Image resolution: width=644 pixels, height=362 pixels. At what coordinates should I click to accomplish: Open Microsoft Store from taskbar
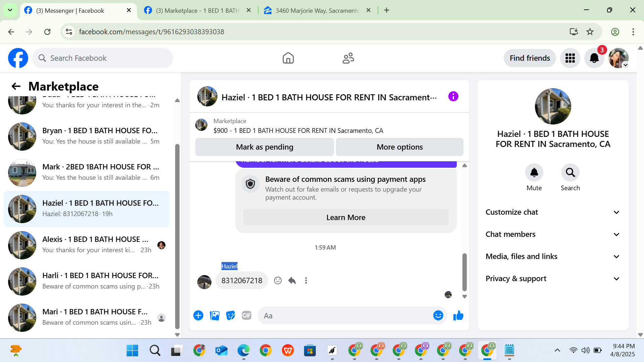click(310, 350)
